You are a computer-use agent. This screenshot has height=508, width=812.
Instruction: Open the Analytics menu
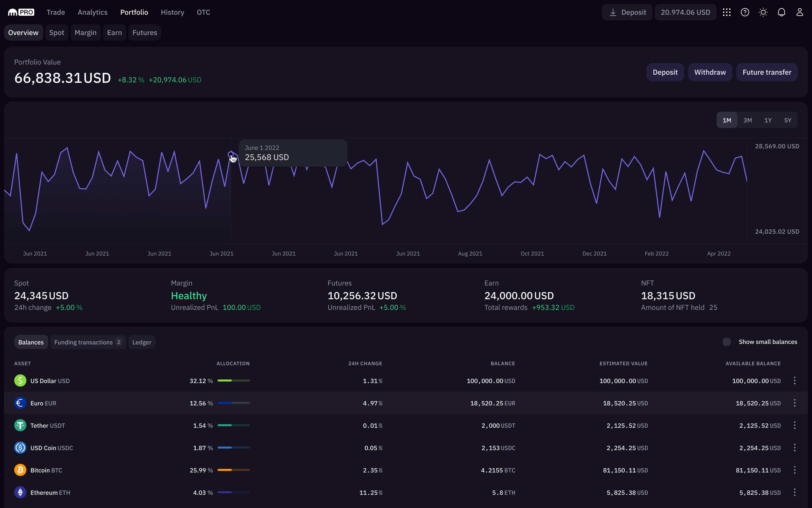(93, 12)
